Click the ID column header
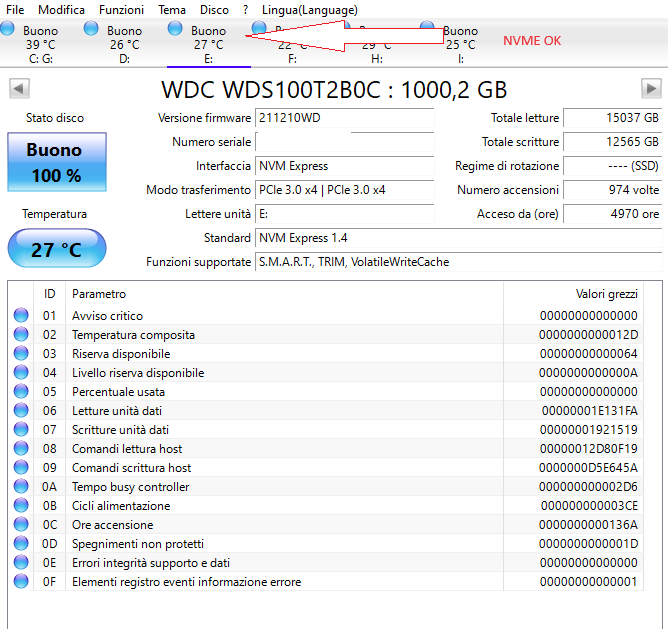Viewport: 668px width, 629px height. coord(49,294)
